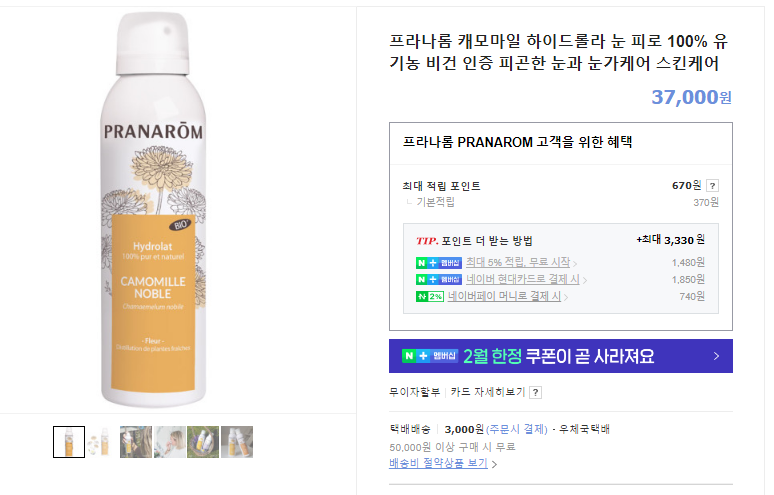The width and height of the screenshot is (774, 495).
Task: Open the 네이버페이 머니로 결제 시 link
Action: [x=504, y=296]
